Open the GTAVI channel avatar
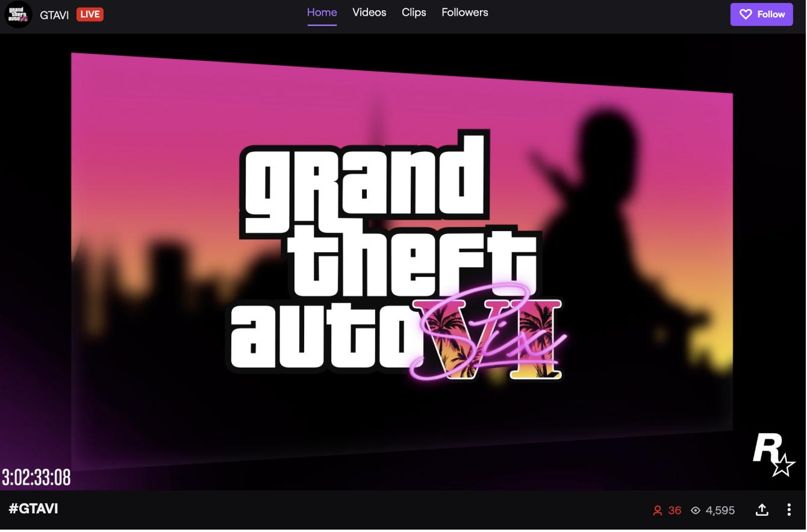This screenshot has height=532, width=807. pos(18,14)
